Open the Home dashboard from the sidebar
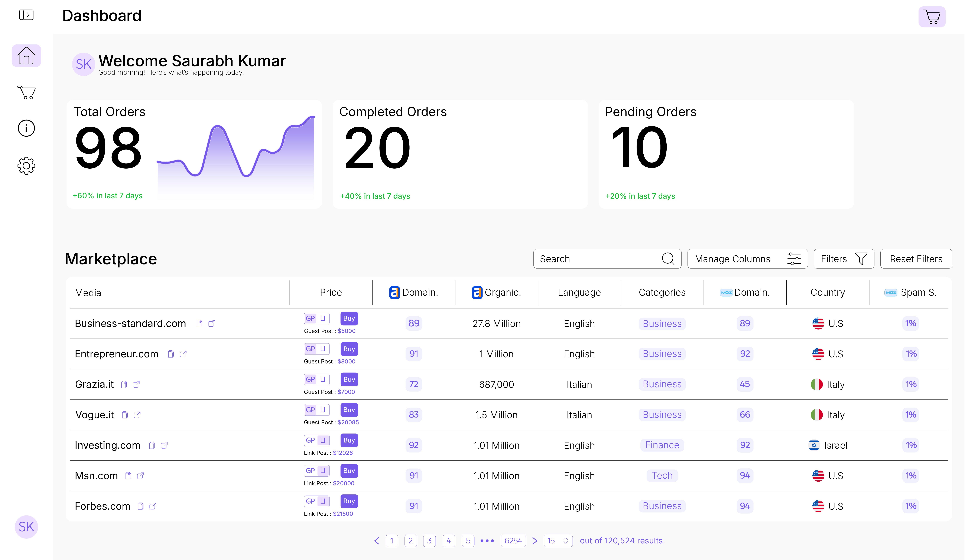The image size is (965, 560). tap(26, 56)
